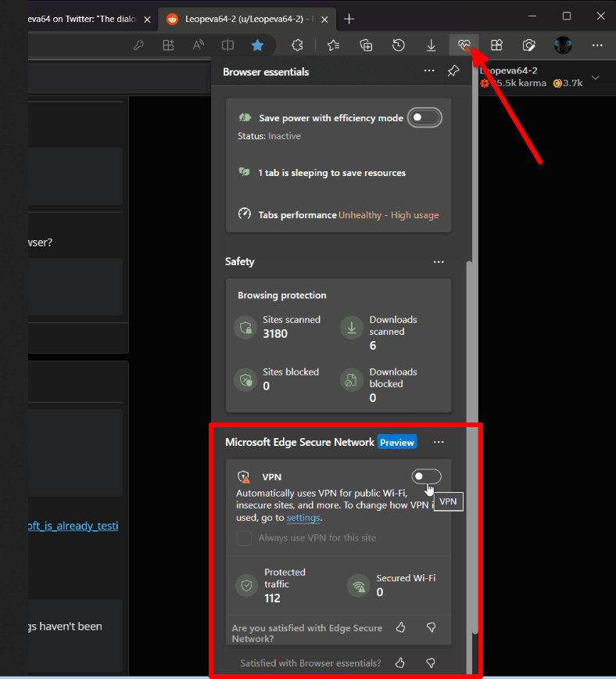Turn on the VPN switch
The image size is (616, 679).
(426, 476)
